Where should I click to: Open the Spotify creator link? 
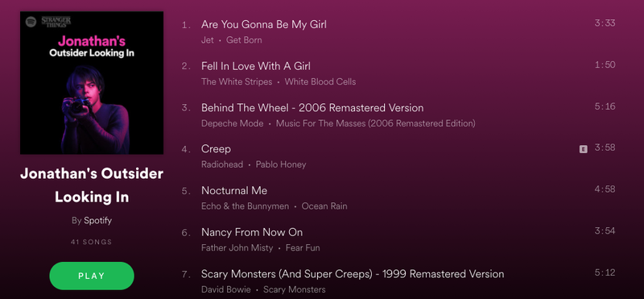(97, 221)
